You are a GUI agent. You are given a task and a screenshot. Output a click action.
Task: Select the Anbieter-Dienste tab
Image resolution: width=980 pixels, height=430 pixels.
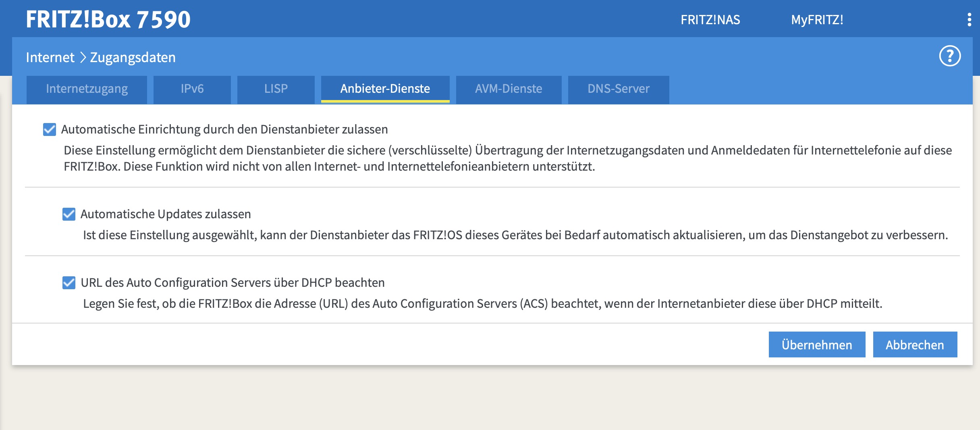pos(385,89)
